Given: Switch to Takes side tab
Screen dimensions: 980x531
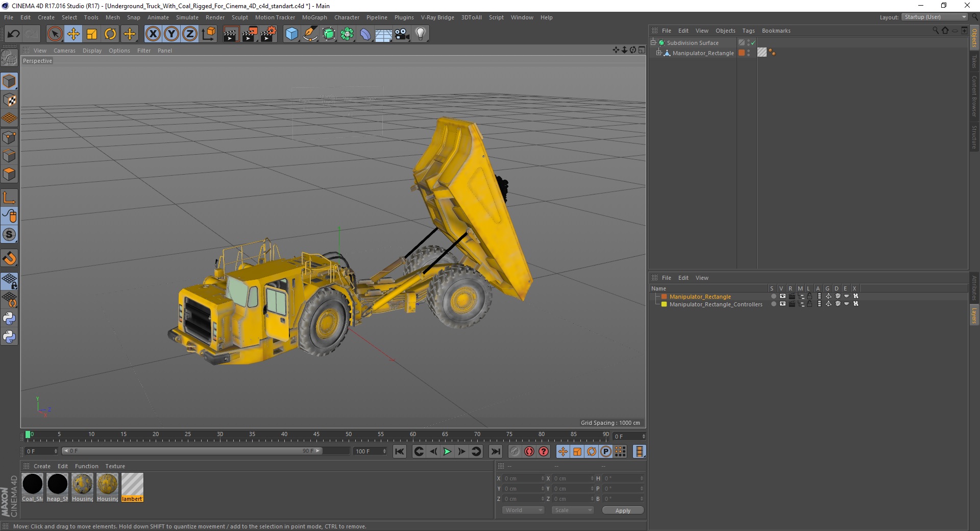Looking at the screenshot, I should [974, 62].
